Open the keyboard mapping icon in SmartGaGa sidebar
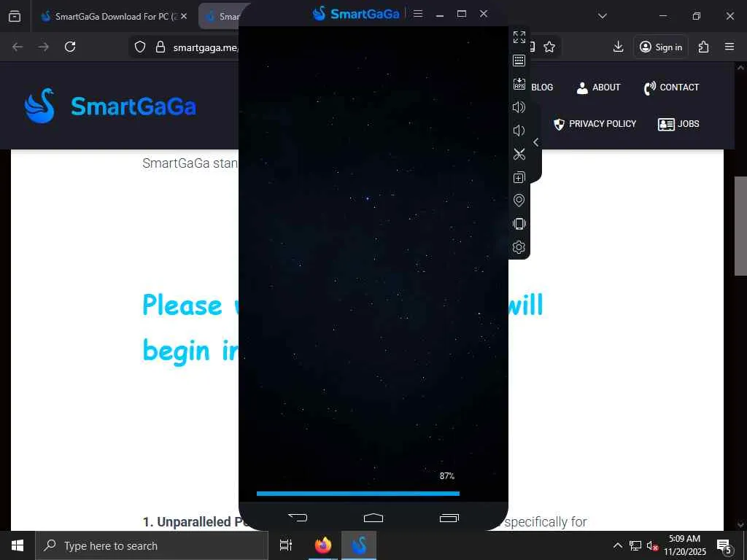Viewport: 747px width, 560px height. pyautogui.click(x=519, y=61)
